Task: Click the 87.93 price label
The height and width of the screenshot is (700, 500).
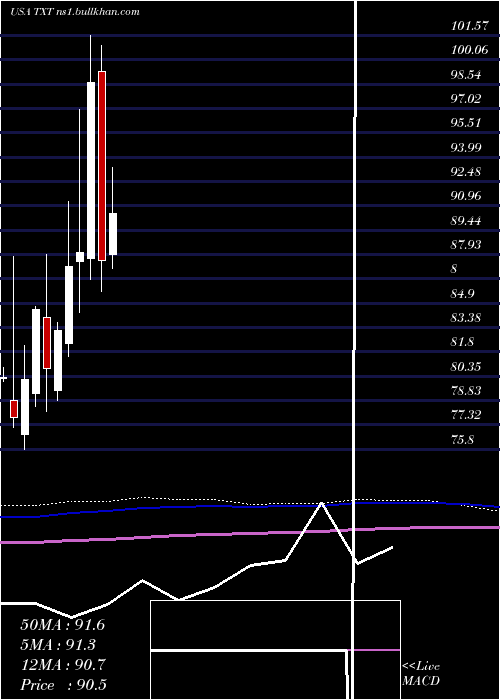Action: 466,244
